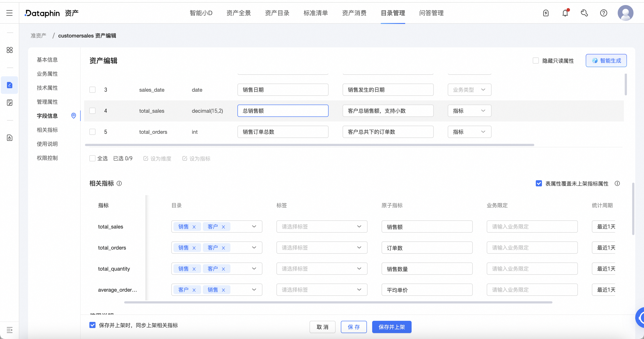
Task: Click the 总销售额 input field
Action: tap(283, 111)
